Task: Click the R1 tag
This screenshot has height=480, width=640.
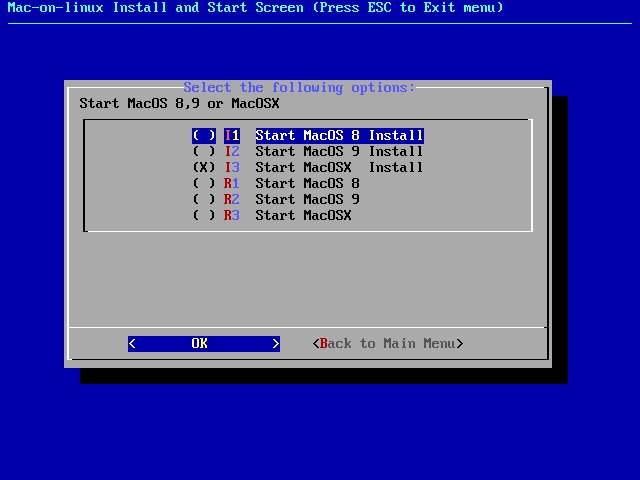Action: 232,183
